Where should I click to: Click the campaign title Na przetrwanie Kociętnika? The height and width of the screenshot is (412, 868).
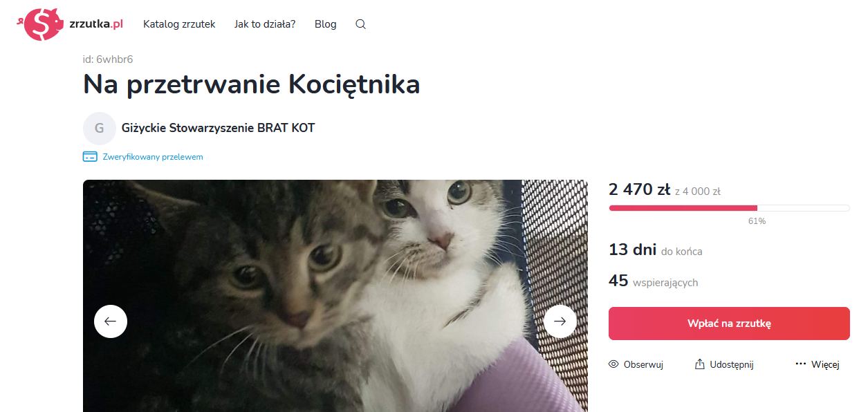252,84
